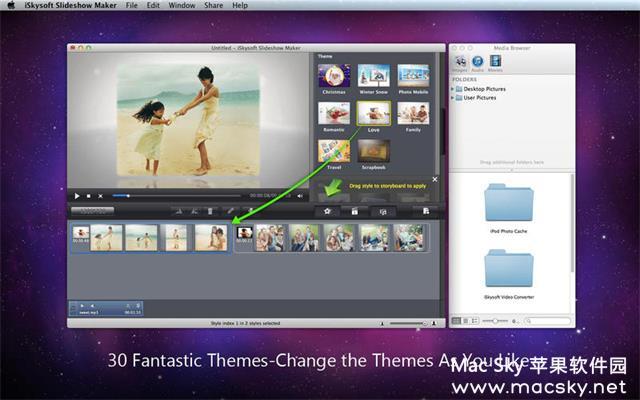Click the second storyboard group's small style thumbnail
Screen dimensions: 640x400
click(x=244, y=233)
